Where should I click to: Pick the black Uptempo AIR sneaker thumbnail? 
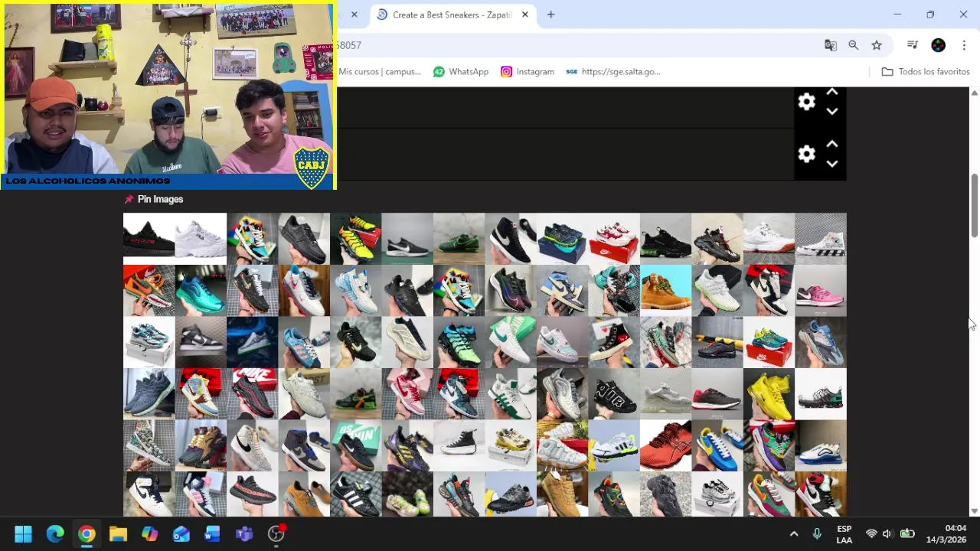tap(614, 394)
